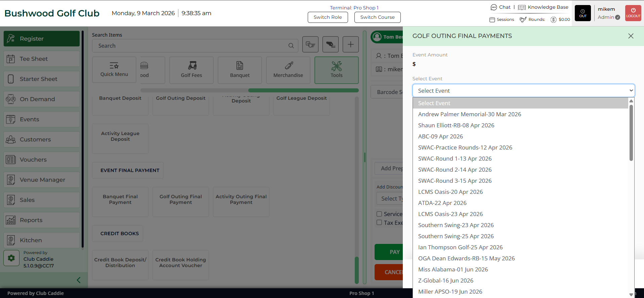644x298 pixels.
Task: Pick Miss Alabama-01 Jun 2026 event
Action: point(453,269)
